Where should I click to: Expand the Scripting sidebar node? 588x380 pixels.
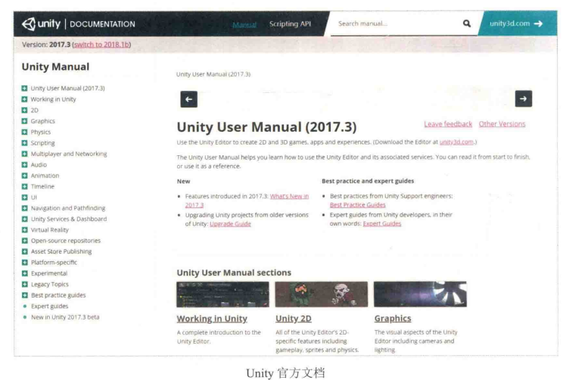(24, 142)
